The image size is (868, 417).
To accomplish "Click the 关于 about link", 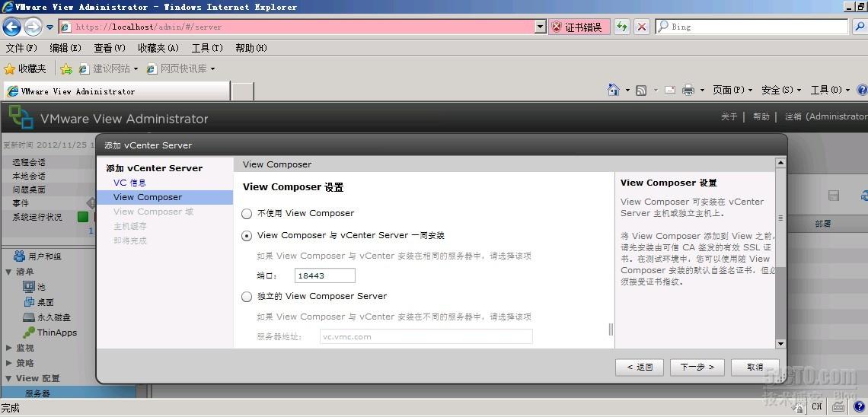I will point(729,116).
